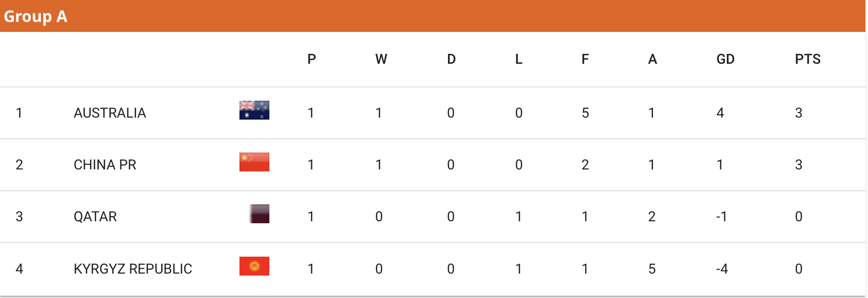Click the Qatar flag icon
The height and width of the screenshot is (298, 868).
259,214
